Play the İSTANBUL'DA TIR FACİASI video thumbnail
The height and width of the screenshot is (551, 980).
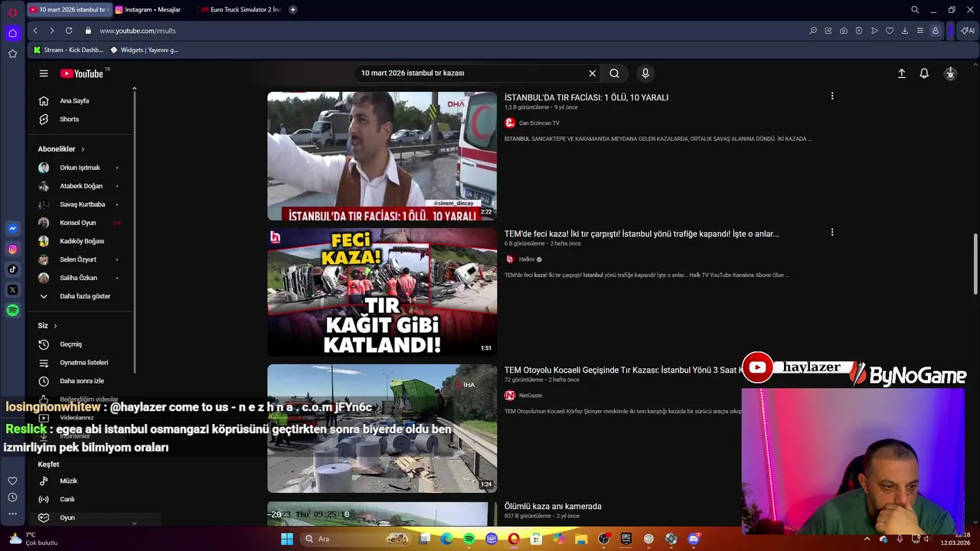coord(382,156)
